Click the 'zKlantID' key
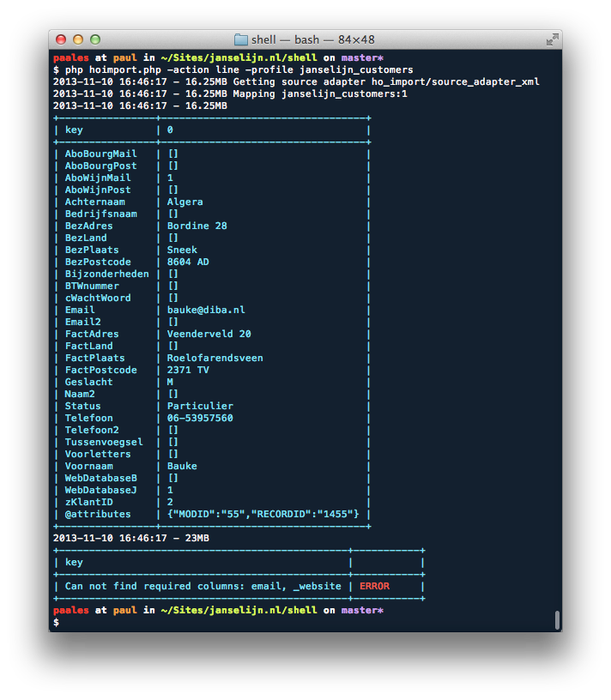611x700 pixels. pos(89,502)
